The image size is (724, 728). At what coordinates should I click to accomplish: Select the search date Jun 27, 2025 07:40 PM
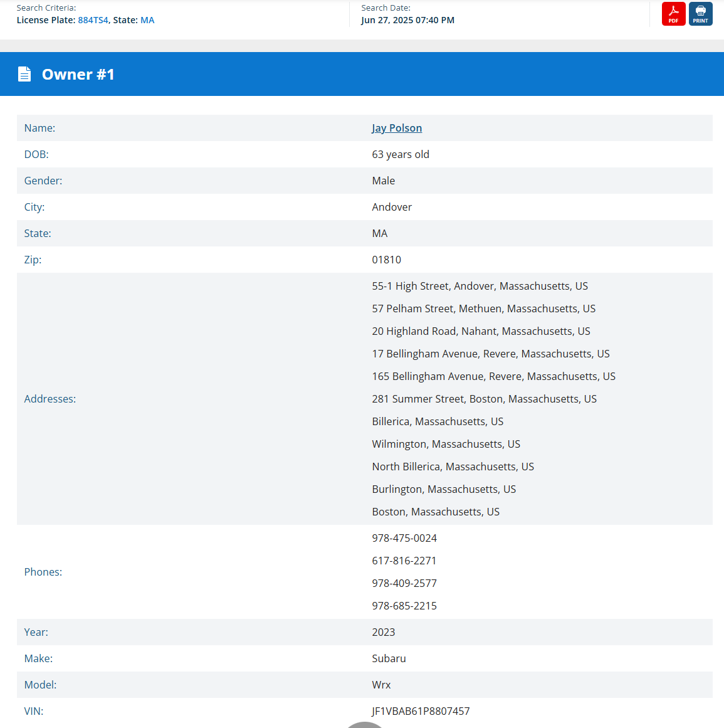(408, 20)
